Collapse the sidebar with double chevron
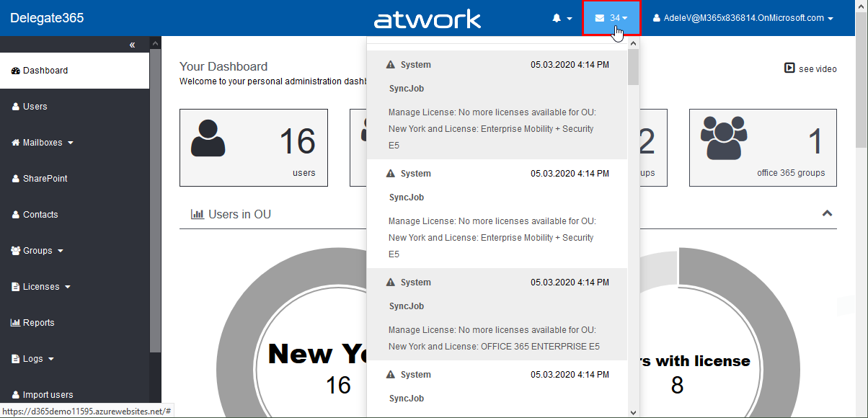Image resolution: width=868 pixels, height=418 pixels. pos(132,45)
